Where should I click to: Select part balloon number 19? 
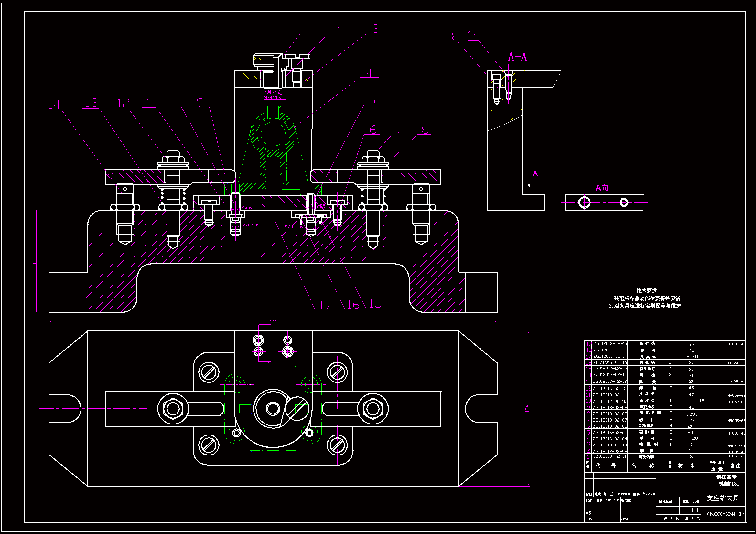tap(473, 35)
